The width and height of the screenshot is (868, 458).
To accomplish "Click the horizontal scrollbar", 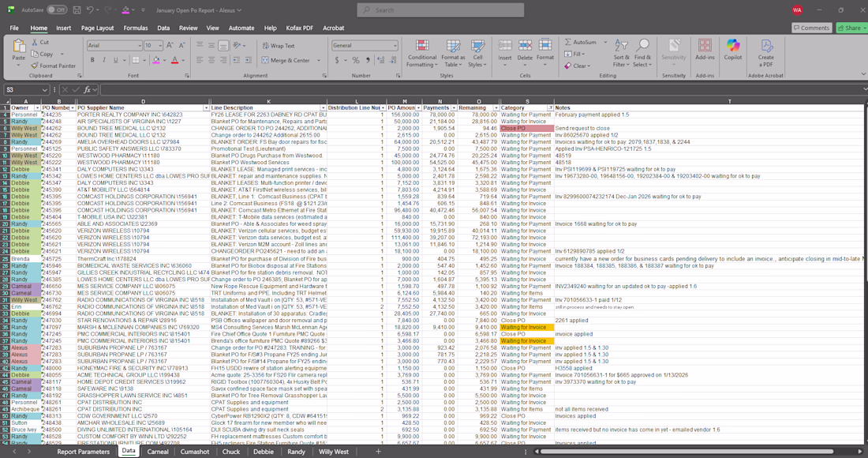I will [687, 452].
